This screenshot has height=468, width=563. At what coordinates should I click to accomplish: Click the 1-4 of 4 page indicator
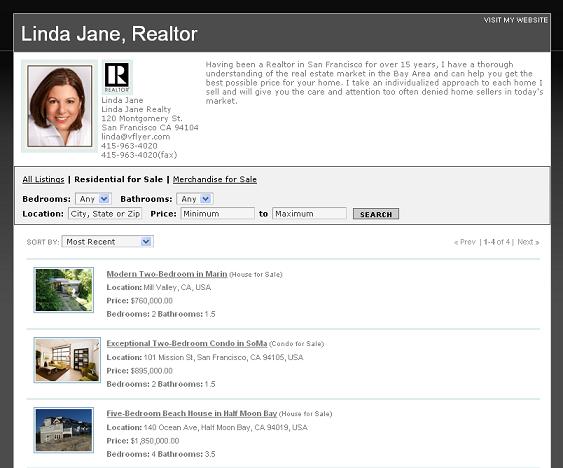(x=497, y=242)
